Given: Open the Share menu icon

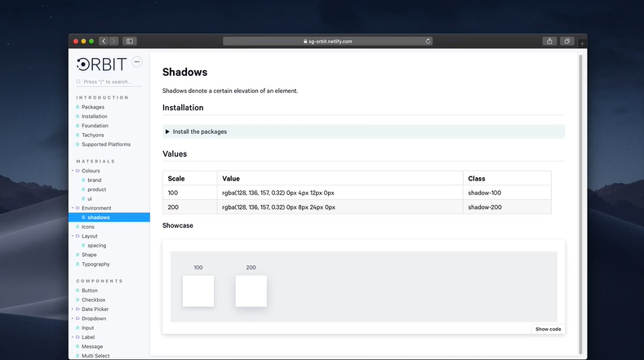Looking at the screenshot, I should [x=549, y=41].
